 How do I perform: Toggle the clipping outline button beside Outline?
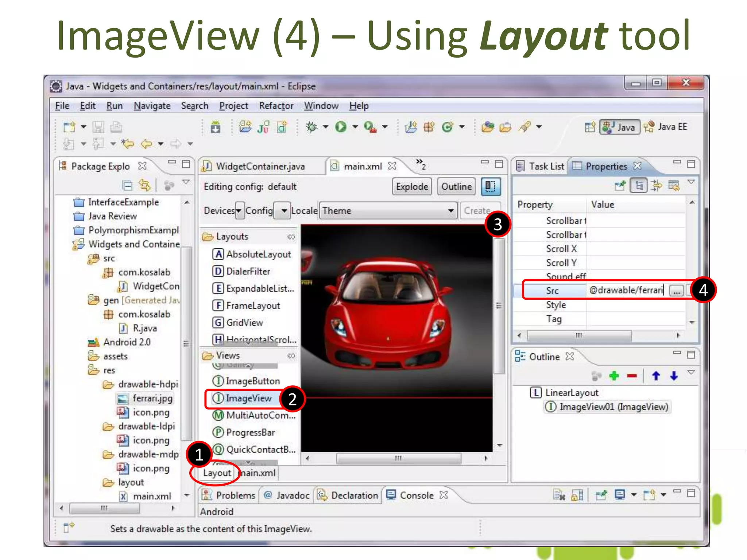point(491,187)
